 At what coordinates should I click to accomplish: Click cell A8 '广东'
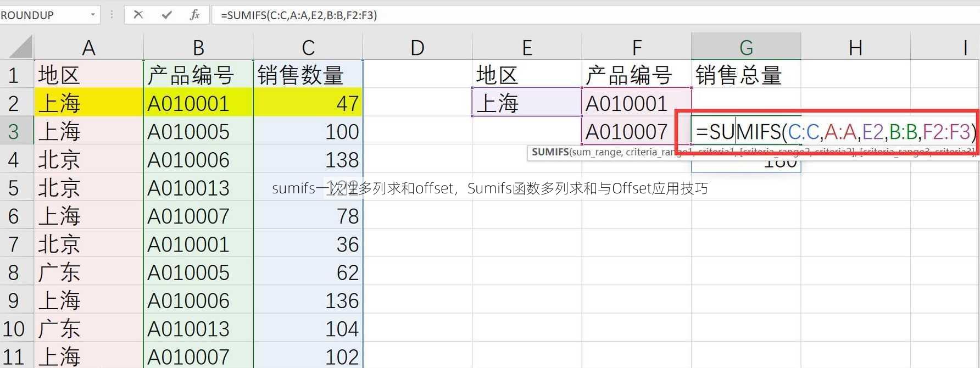pos(88,272)
